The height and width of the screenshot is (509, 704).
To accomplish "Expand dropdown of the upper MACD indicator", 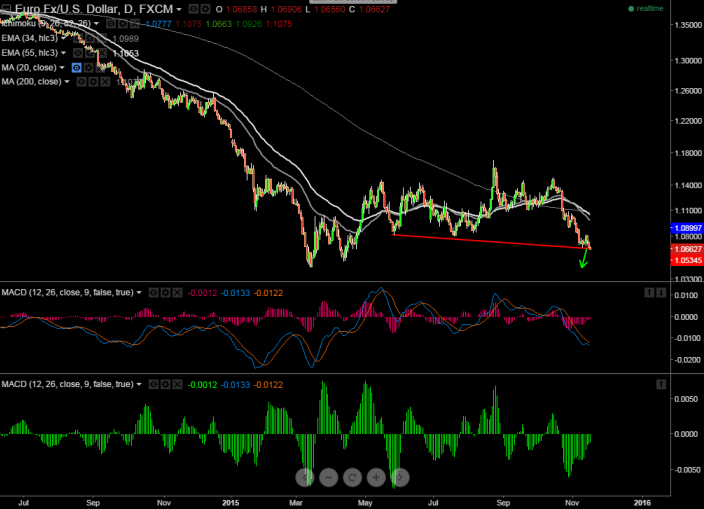I will coord(139,293).
